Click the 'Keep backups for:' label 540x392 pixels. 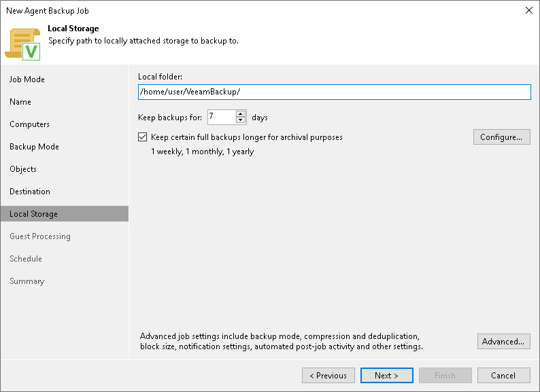tap(170, 118)
